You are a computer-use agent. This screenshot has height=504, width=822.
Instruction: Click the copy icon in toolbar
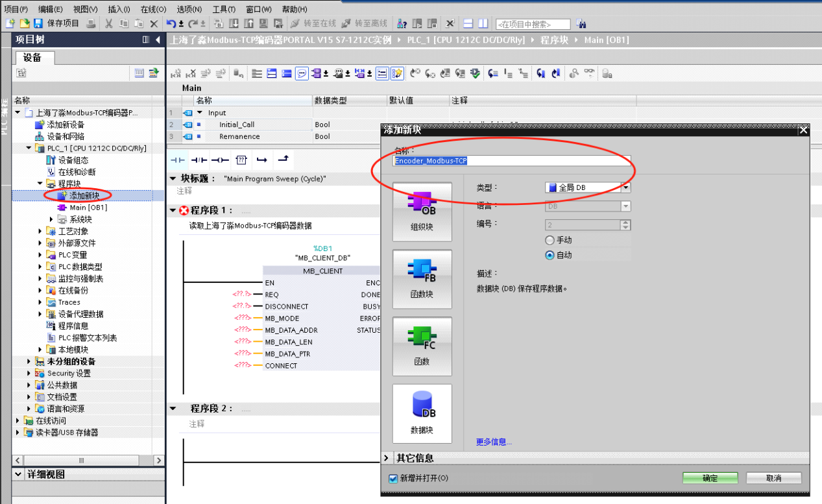123,23
